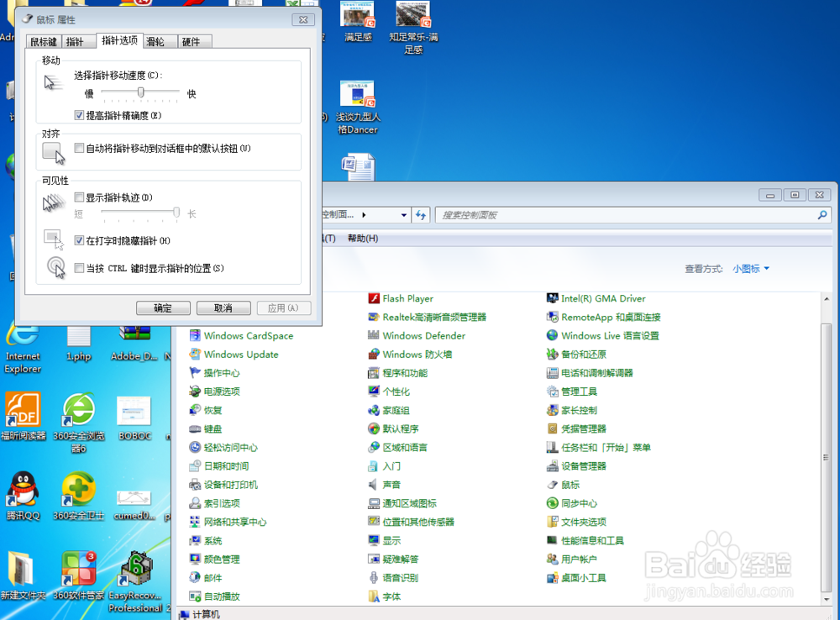840x620 pixels.
Task: Open 通知区域图标 item
Action: click(402, 503)
